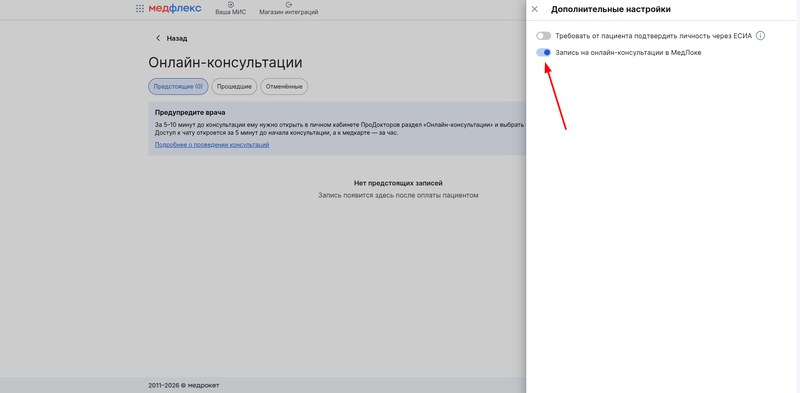Viewport: 800px width, 393px height.
Task: Click the Предупредите врача notice title
Action: [x=190, y=112]
